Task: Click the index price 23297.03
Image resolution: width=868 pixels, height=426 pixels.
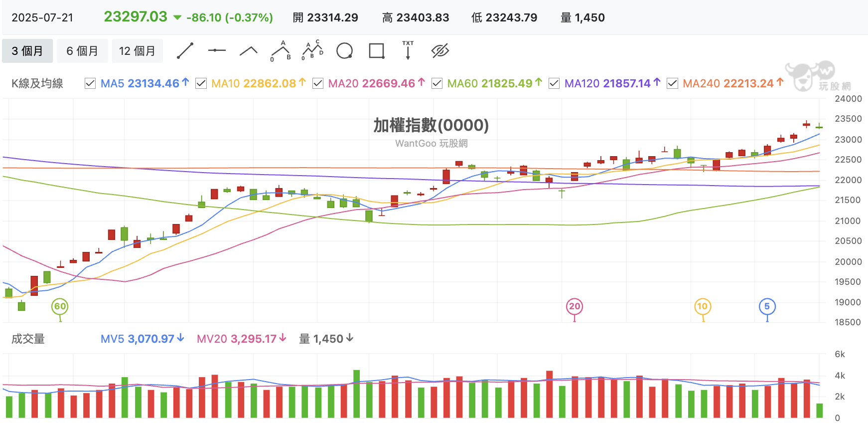Action: click(x=136, y=16)
